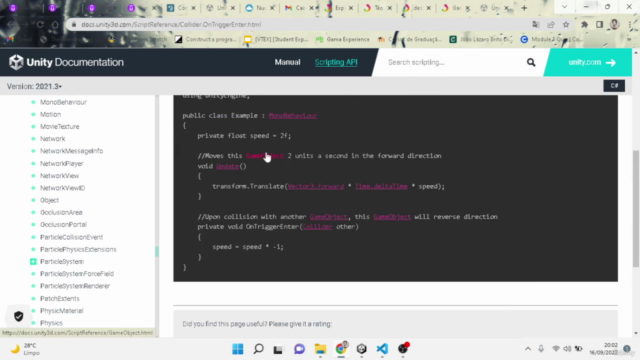This screenshot has width=640, height=360.
Task: Open the tab search chevron
Action: tap(564, 7)
